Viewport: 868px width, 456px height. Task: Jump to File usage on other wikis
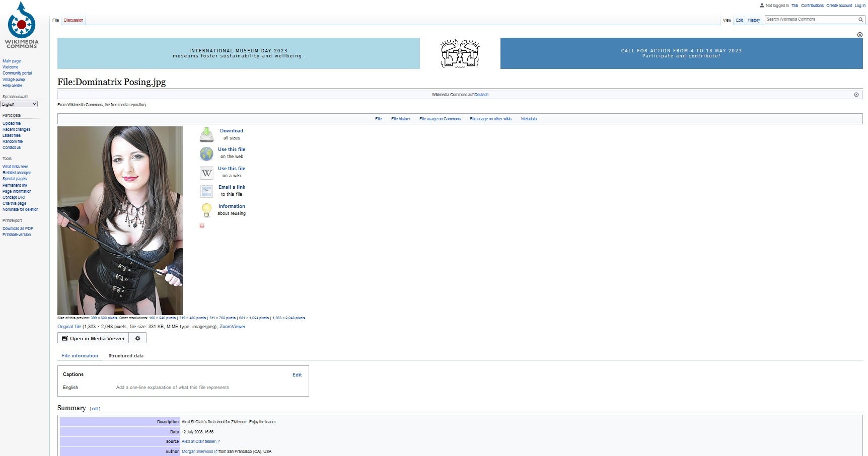[x=490, y=119]
